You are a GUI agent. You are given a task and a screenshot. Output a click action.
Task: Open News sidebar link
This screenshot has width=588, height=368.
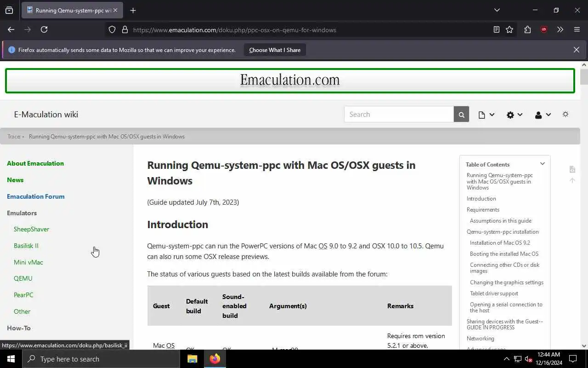tap(15, 180)
